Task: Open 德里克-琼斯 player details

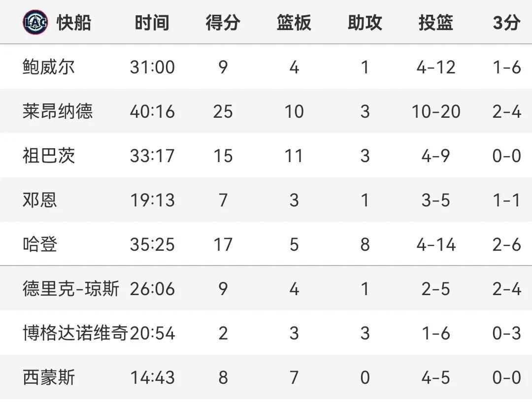Action: (71, 289)
